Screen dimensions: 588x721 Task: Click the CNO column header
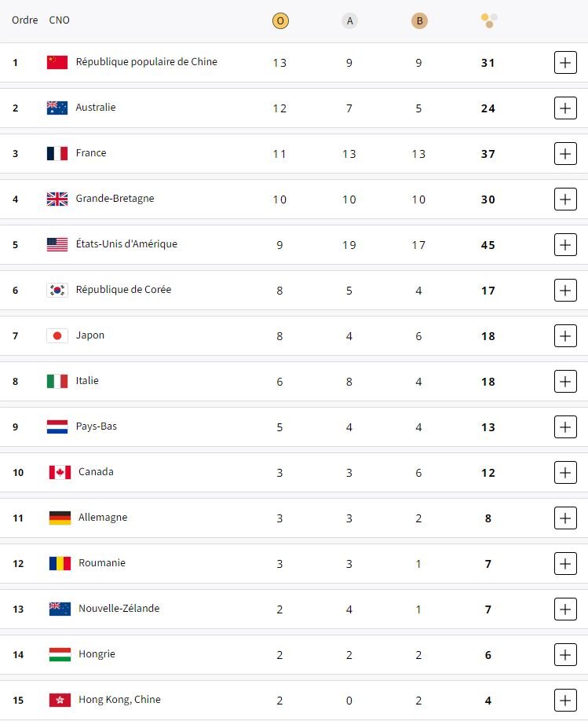(x=59, y=20)
